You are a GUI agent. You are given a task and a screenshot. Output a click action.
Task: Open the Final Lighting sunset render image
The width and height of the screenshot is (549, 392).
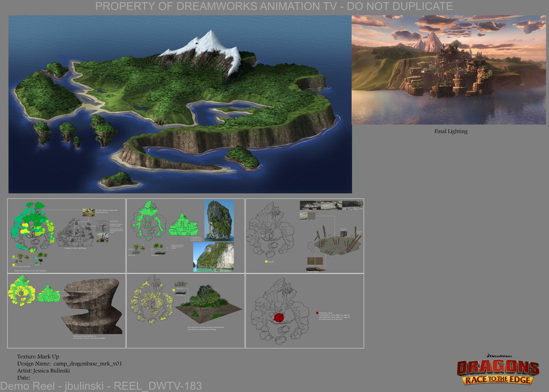(449, 70)
